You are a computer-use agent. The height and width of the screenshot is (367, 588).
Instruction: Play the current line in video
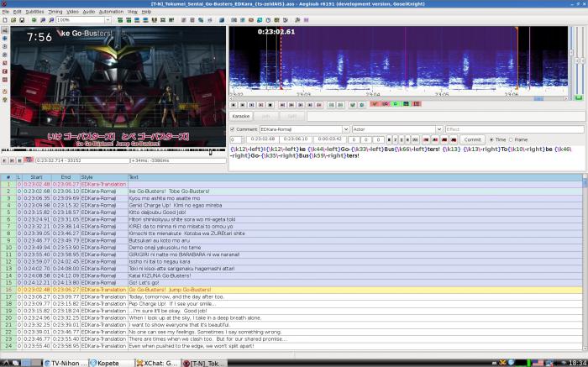pos(12,160)
